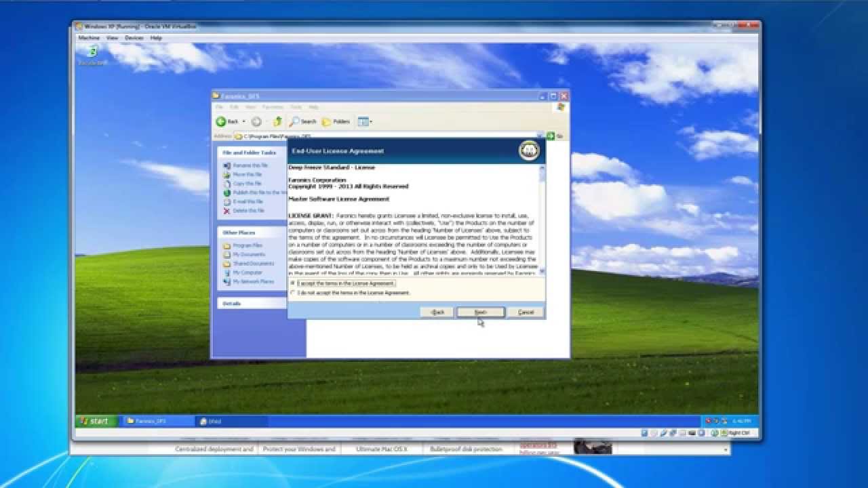868x488 pixels.
Task: Click the Deep Freeze bear logo icon
Action: click(x=529, y=150)
